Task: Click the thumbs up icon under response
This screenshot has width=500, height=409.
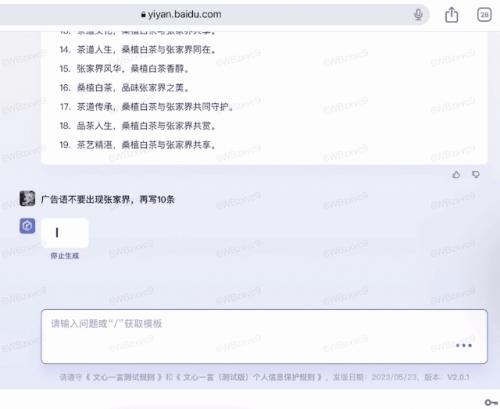Action: 456,174
